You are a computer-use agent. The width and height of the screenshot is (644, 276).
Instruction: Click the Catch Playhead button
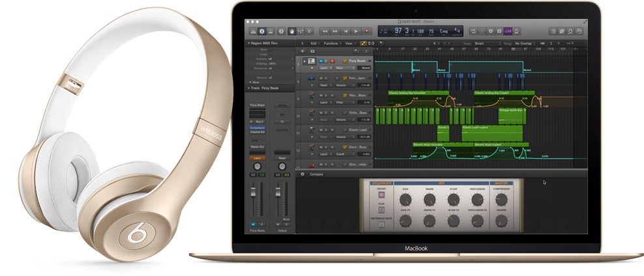point(381,43)
